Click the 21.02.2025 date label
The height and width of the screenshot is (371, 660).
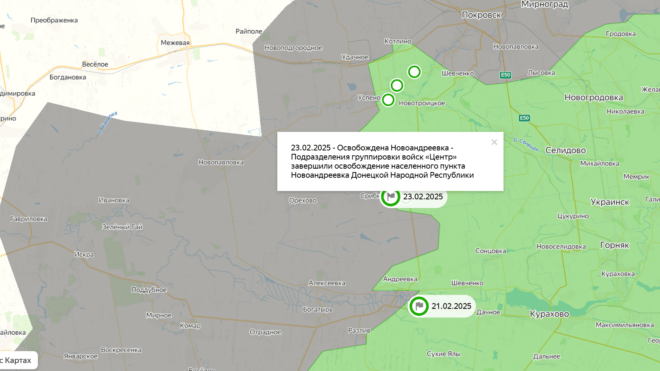tap(451, 306)
